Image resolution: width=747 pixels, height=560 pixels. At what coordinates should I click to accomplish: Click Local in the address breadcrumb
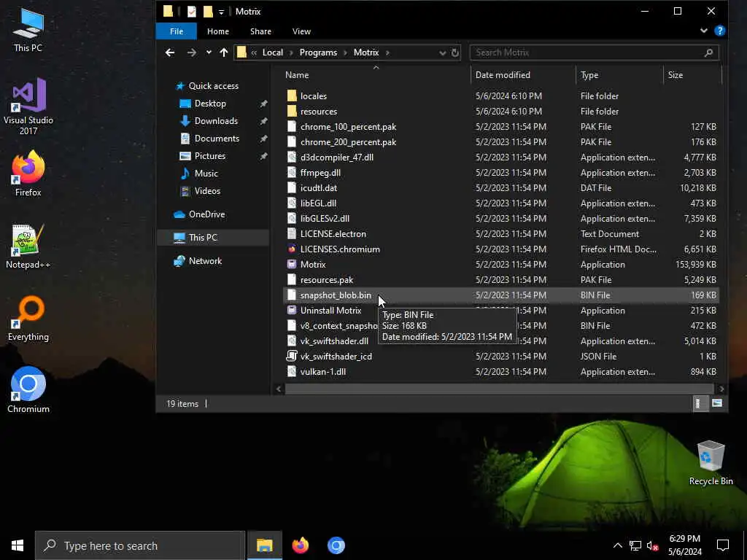pos(273,52)
